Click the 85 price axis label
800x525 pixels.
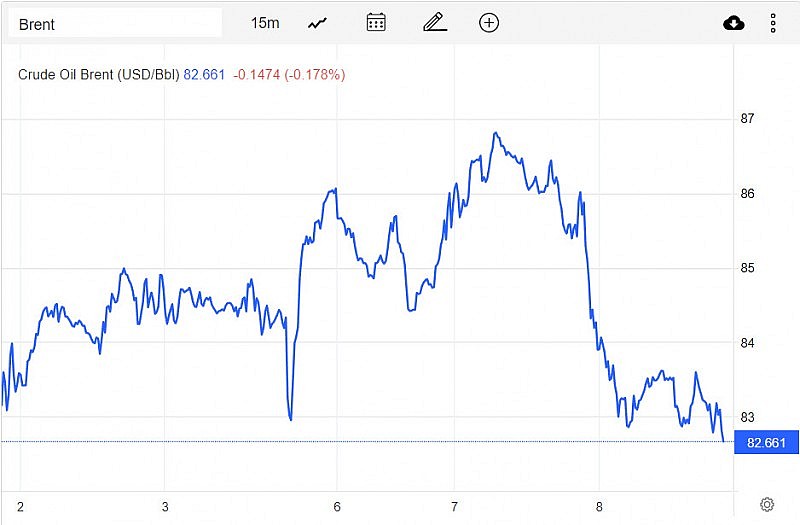(x=747, y=268)
